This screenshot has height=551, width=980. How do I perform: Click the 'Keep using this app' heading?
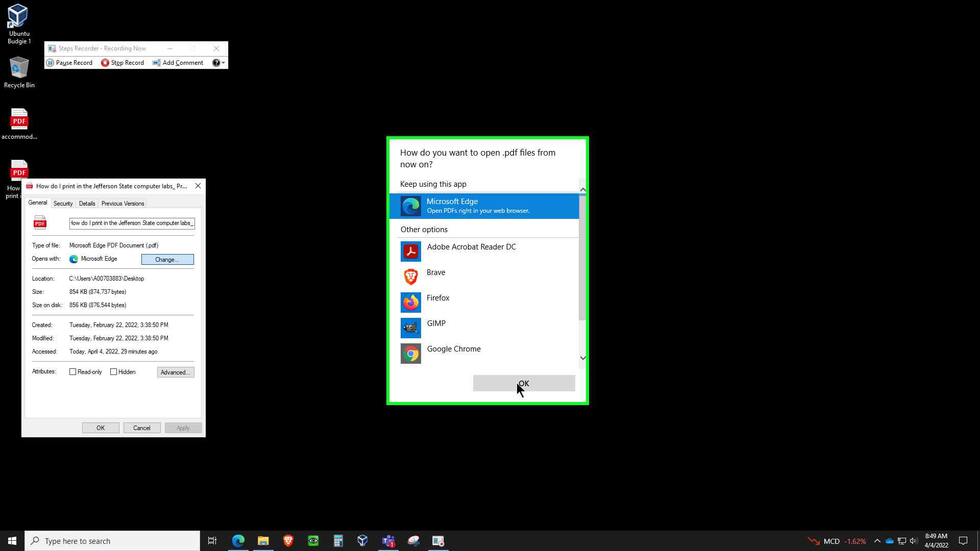coord(433,184)
